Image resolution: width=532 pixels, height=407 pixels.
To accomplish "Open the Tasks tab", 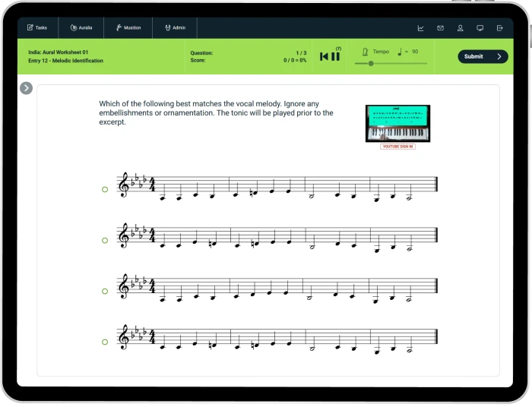I will [37, 28].
